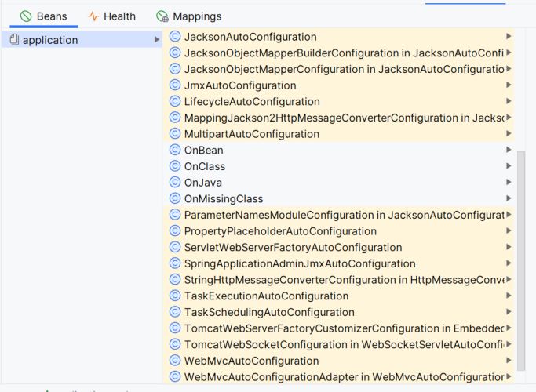The width and height of the screenshot is (536, 392).
Task: Click the Beans tab icon
Action: [x=26, y=16]
